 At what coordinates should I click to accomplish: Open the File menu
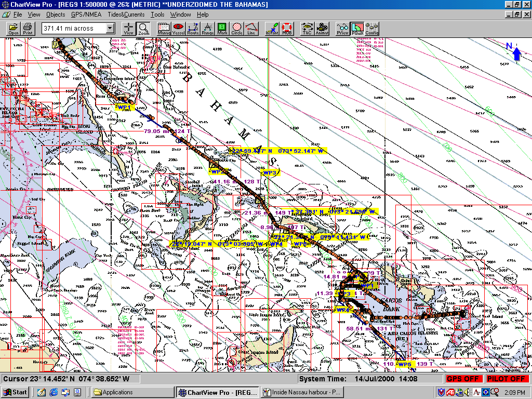(18, 15)
